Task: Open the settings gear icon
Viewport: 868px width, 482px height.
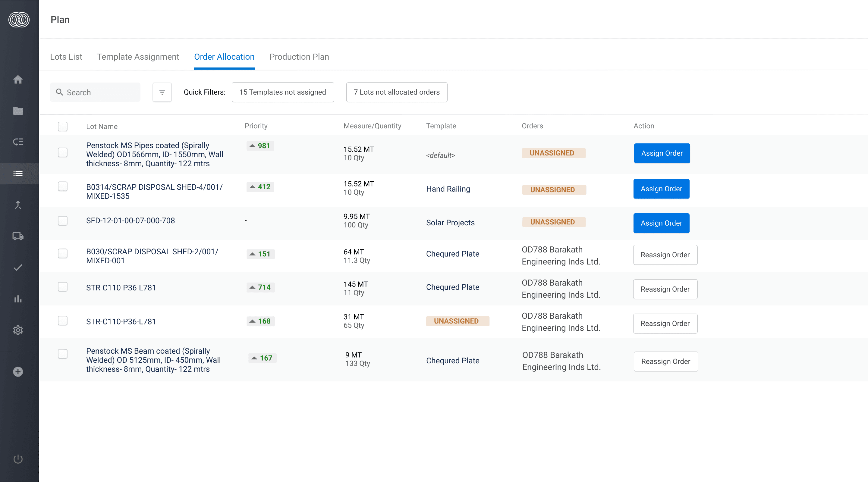Action: pyautogui.click(x=18, y=330)
